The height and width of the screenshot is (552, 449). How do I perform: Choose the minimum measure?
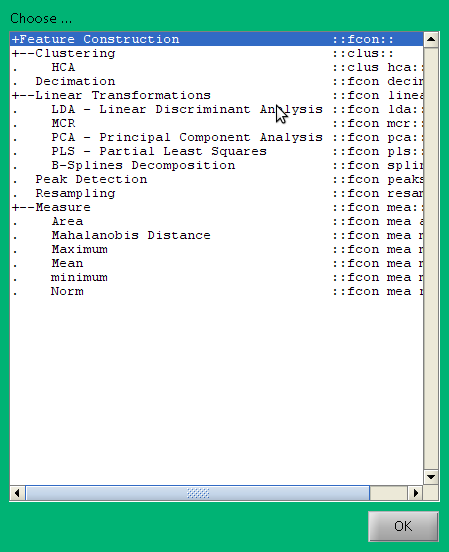(x=217, y=277)
